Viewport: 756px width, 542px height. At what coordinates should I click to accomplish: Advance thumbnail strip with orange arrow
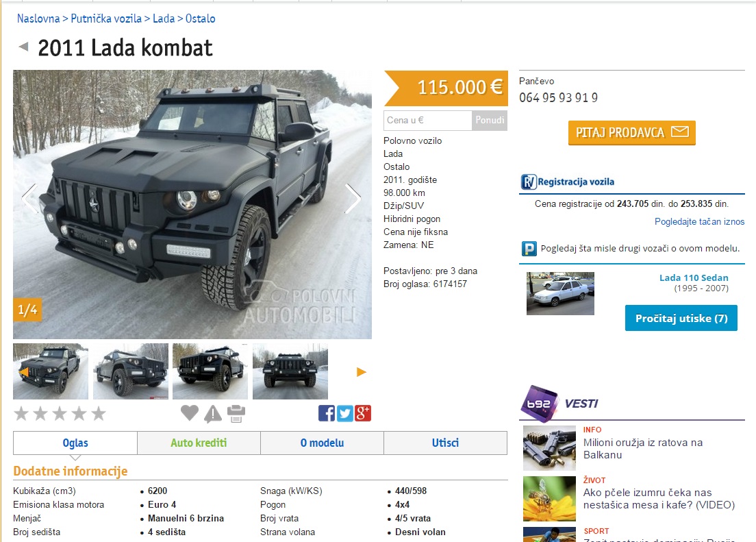(362, 371)
